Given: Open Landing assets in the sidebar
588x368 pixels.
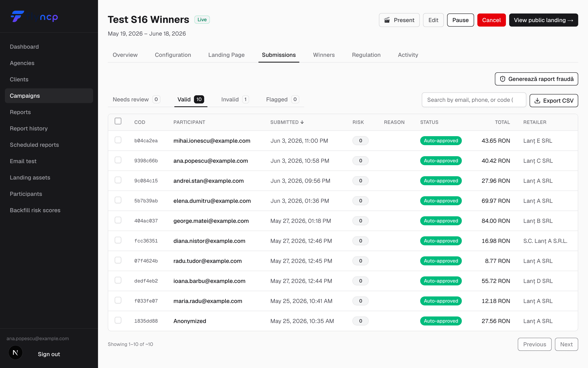Looking at the screenshot, I should 49,177.
